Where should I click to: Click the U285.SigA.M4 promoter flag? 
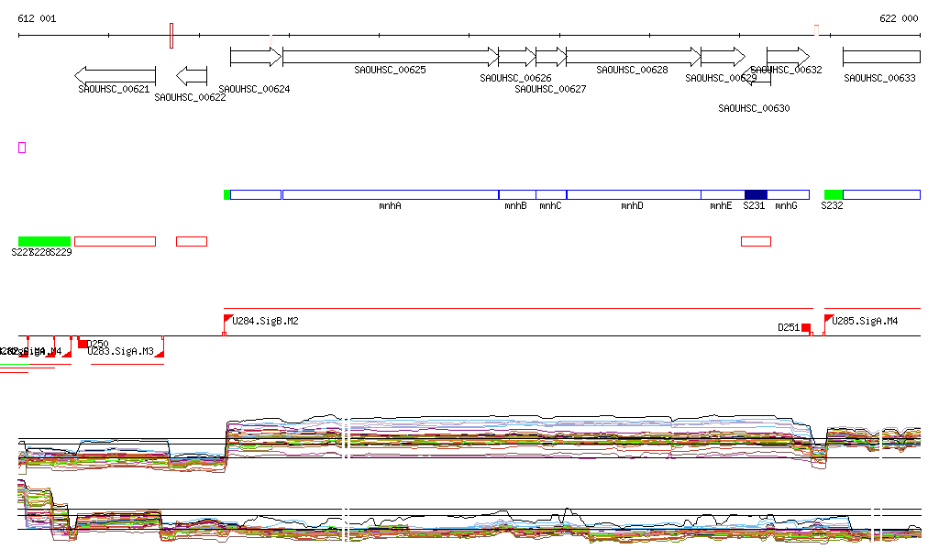[828, 319]
